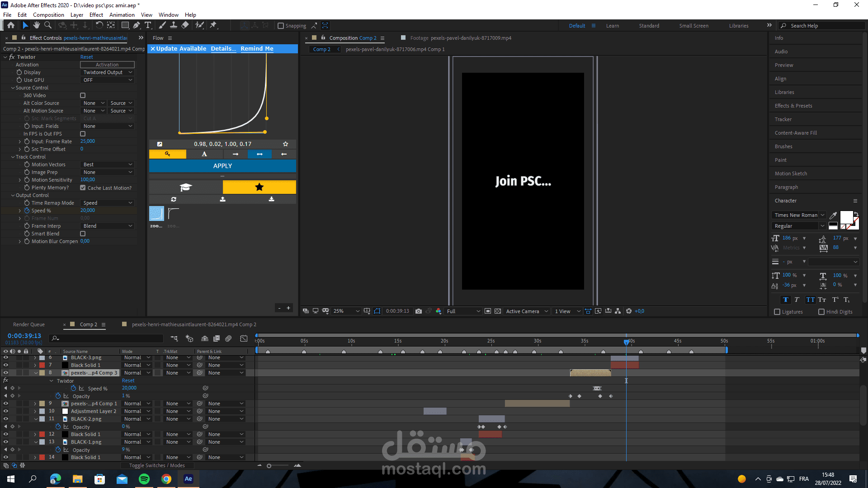The width and height of the screenshot is (868, 488).
Task: Select the Clone Stamp tool
Action: (x=174, y=25)
